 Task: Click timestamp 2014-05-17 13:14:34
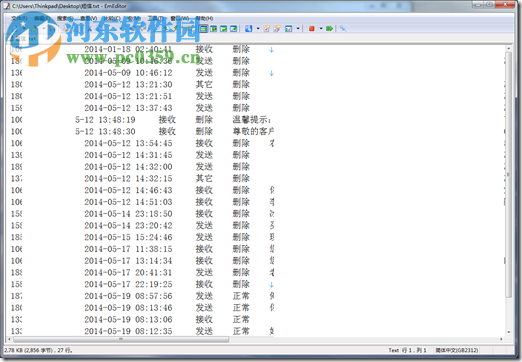(x=128, y=261)
